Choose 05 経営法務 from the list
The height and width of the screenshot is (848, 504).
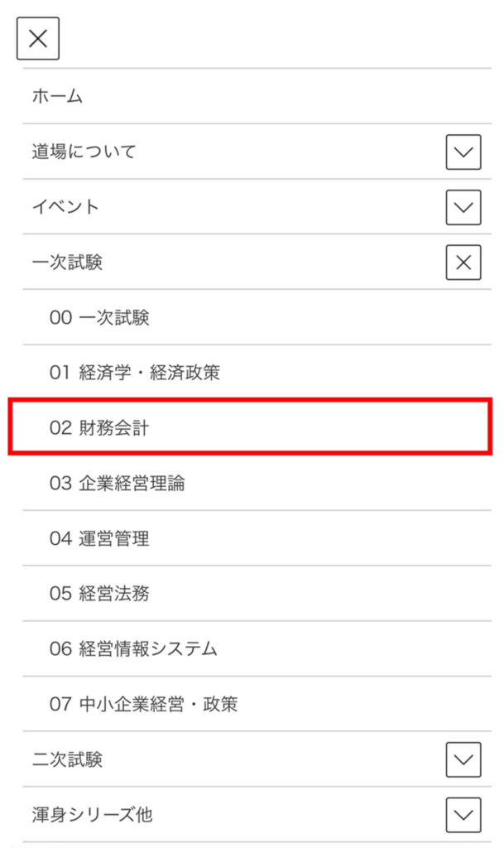tap(99, 594)
